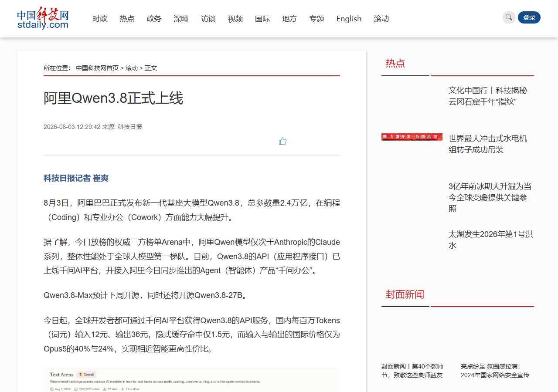
Task: Go to the 深瞳 section
Action: (x=181, y=19)
